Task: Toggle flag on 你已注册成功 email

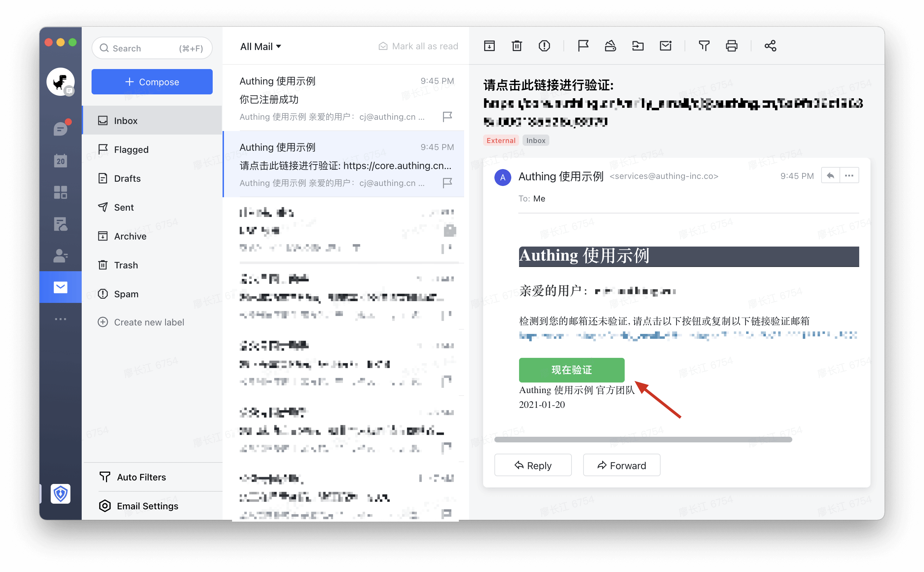Action: [x=447, y=117]
